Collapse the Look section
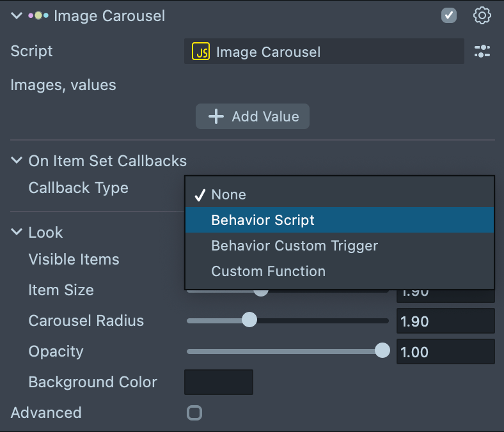The height and width of the screenshot is (432, 504). point(17,233)
